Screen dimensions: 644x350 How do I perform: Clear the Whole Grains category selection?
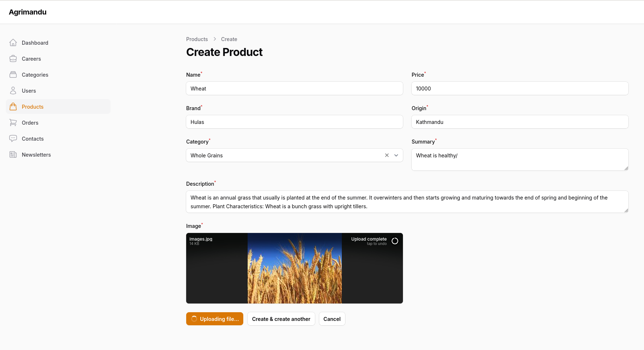point(387,155)
